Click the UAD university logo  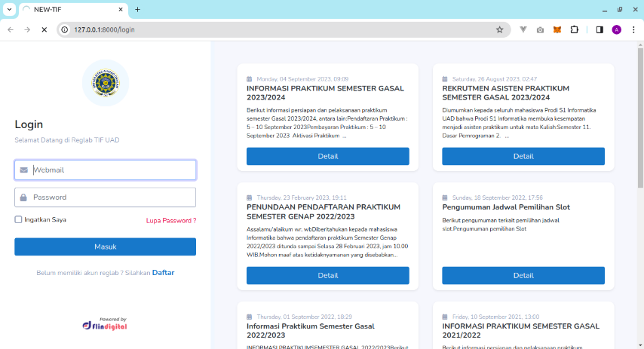pyautogui.click(x=105, y=83)
